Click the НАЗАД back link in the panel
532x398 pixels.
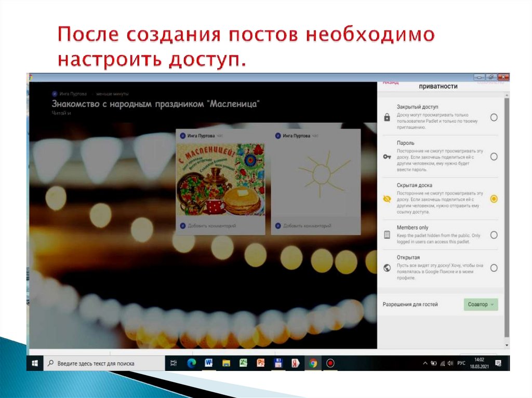[391, 83]
